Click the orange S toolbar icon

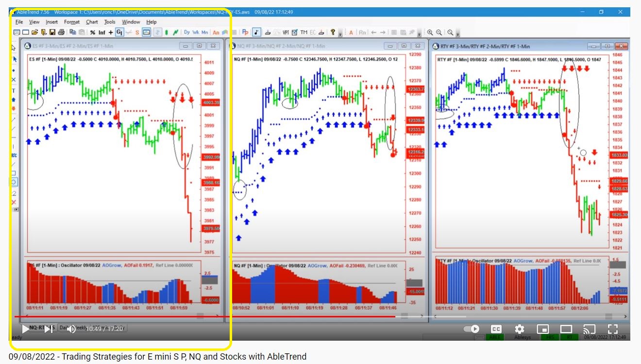137,33
